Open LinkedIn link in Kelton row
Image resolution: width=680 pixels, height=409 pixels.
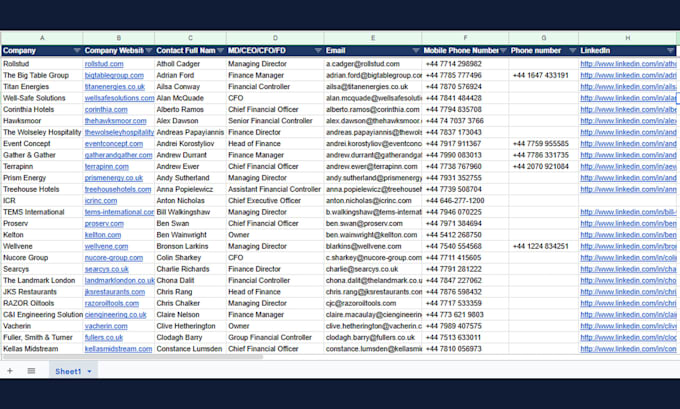[x=628, y=235]
